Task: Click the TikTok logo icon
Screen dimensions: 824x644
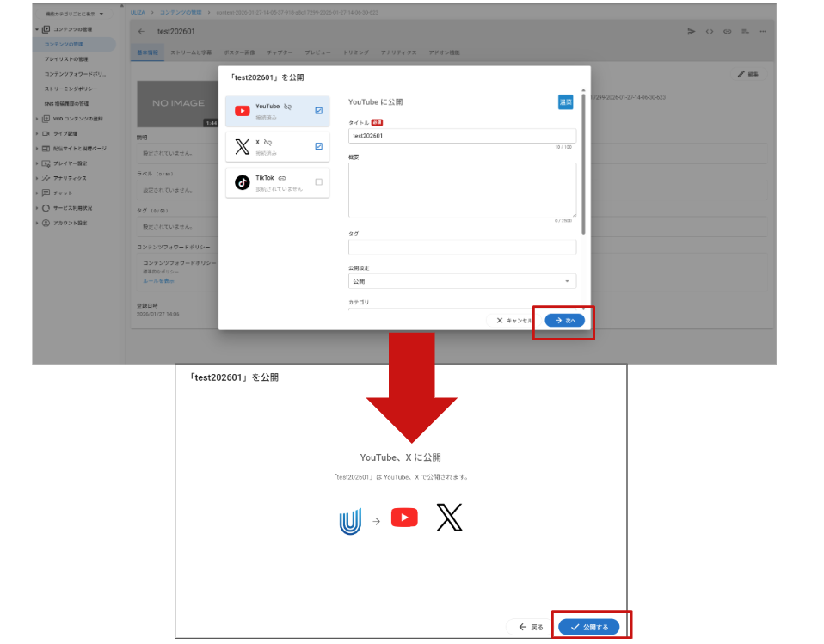Action: coord(243,182)
